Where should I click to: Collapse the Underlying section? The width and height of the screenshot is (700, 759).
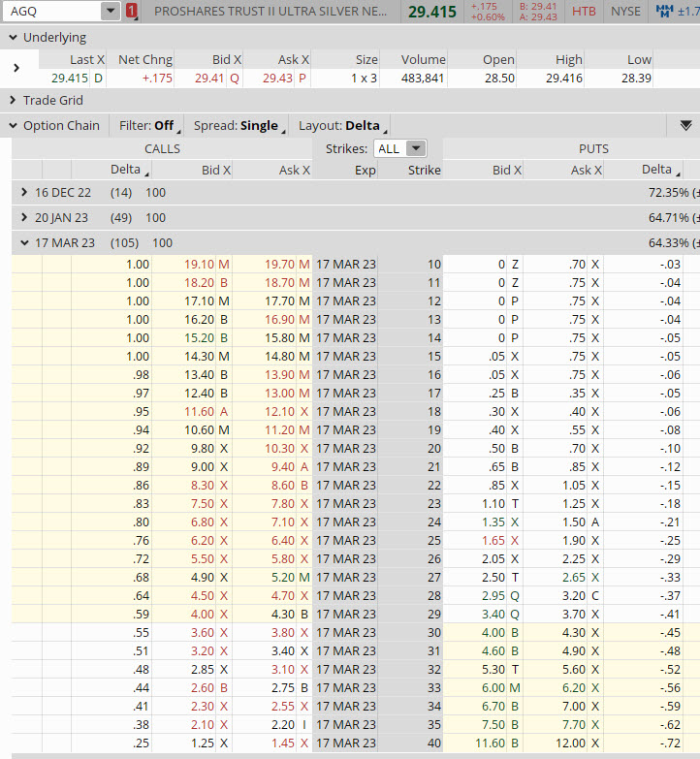(12, 37)
